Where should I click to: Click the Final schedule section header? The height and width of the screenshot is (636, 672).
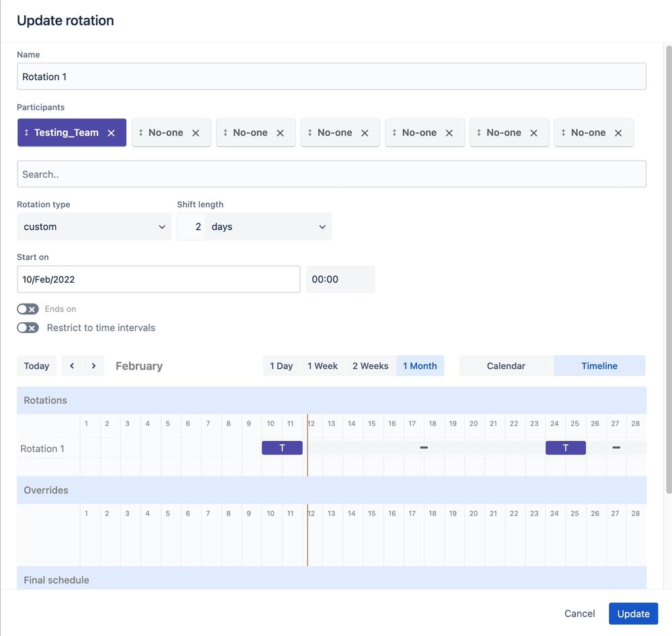click(331, 578)
